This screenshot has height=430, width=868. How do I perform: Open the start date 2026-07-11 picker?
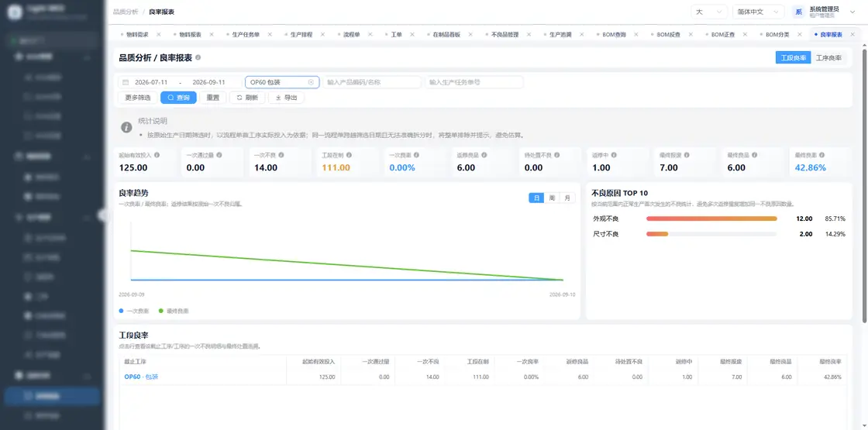click(151, 82)
